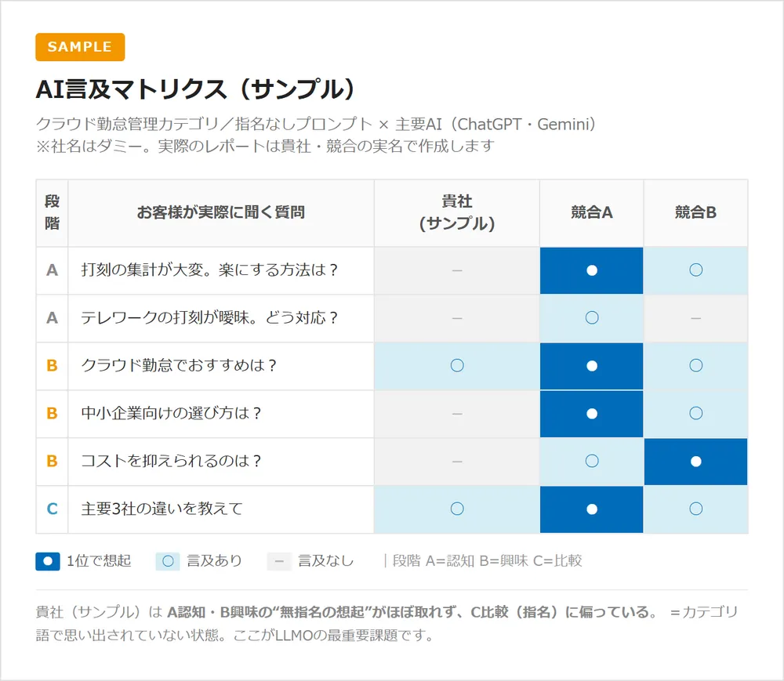Click 貴社 hollow circle in 主要3社 row

457,509
